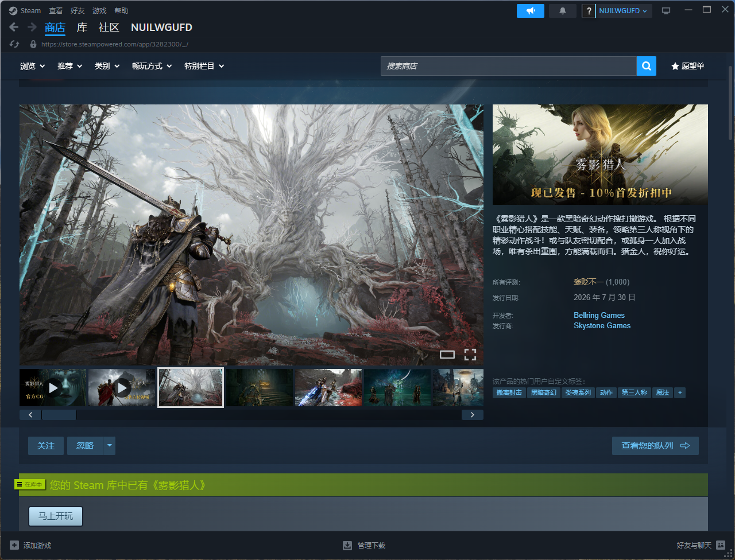Switch to the 商店 tab
This screenshot has height=560, width=735.
point(55,28)
